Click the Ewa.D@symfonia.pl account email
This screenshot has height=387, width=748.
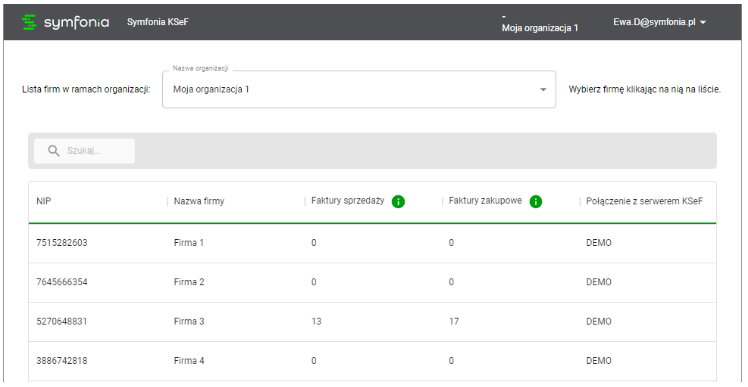[x=654, y=22]
